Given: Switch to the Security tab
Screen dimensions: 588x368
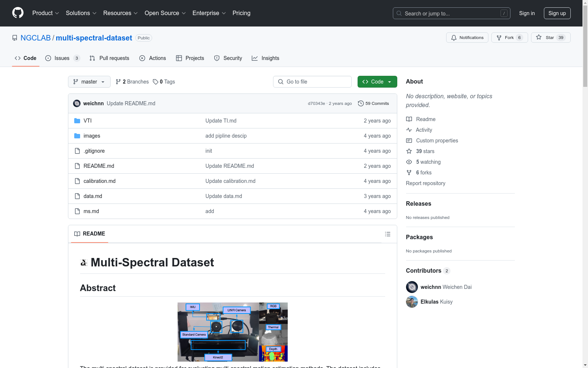Looking at the screenshot, I should (x=228, y=58).
